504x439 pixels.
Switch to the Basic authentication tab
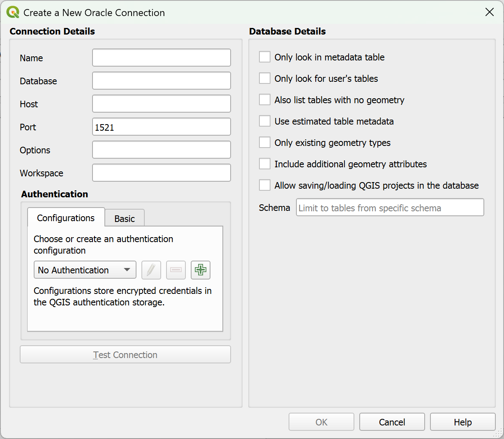point(125,219)
